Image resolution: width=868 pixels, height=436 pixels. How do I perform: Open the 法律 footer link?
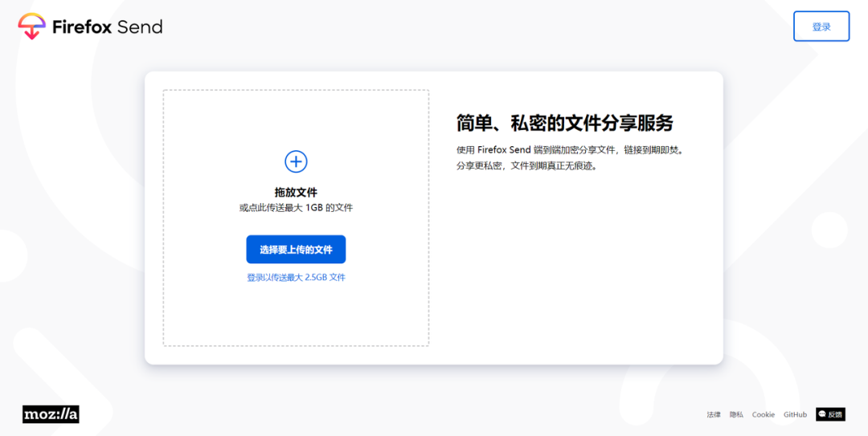coord(714,414)
